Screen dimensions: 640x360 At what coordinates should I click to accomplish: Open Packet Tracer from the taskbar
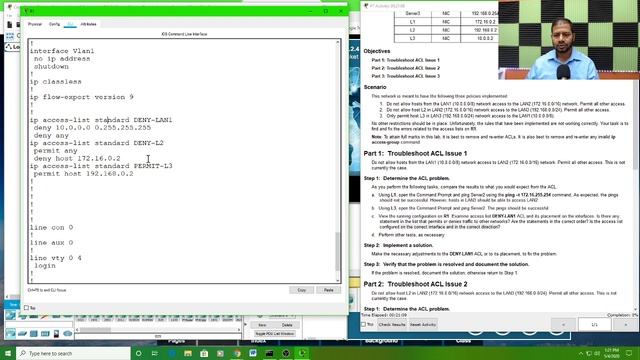point(302,353)
